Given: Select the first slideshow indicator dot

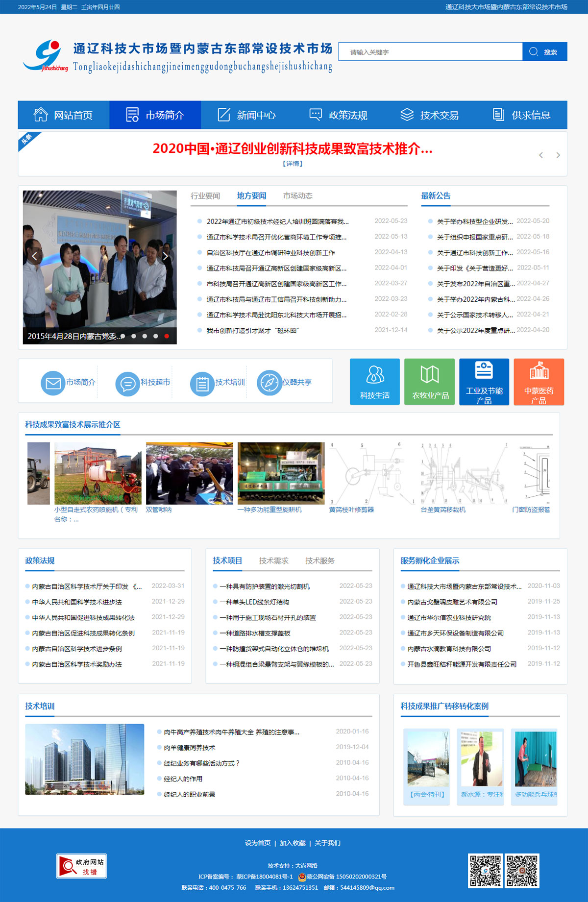Looking at the screenshot, I should (123, 336).
